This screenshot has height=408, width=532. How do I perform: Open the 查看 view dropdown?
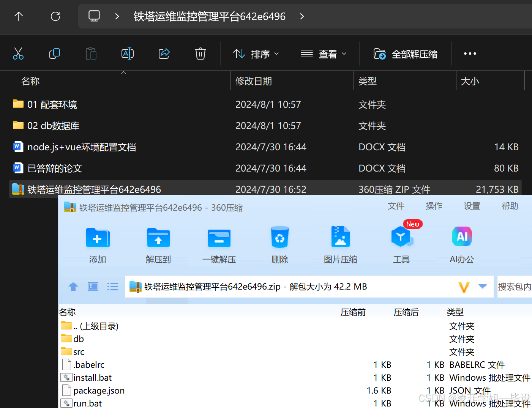[x=324, y=54]
